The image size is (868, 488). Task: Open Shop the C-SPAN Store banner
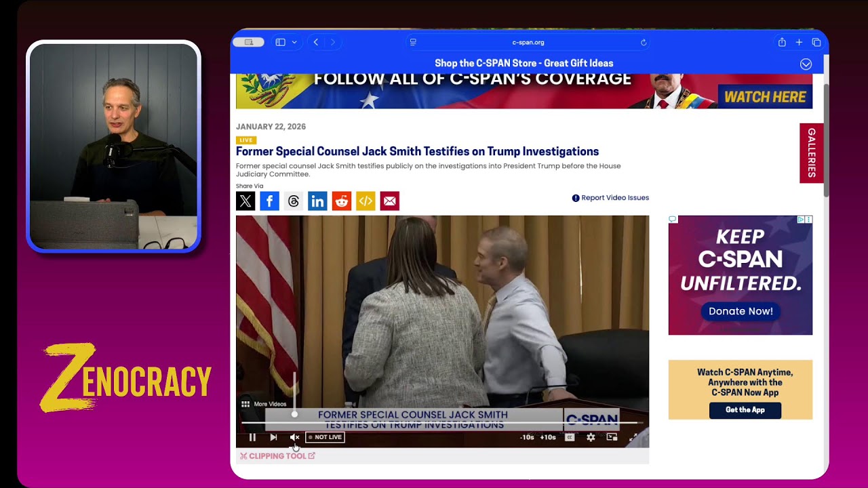(524, 63)
